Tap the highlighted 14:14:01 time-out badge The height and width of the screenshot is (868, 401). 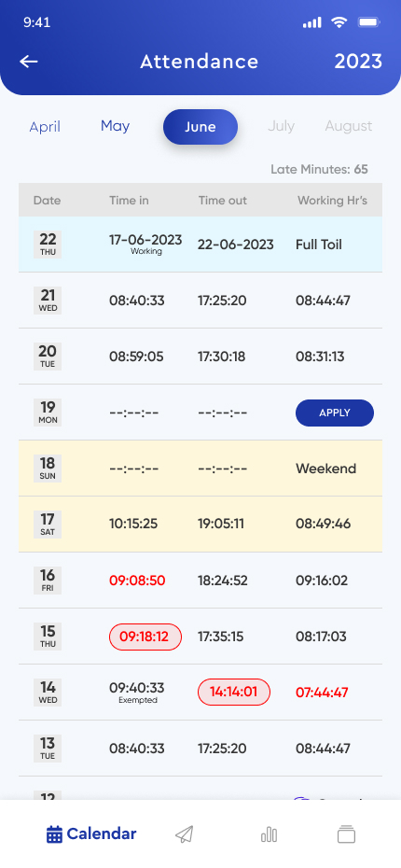coord(234,692)
